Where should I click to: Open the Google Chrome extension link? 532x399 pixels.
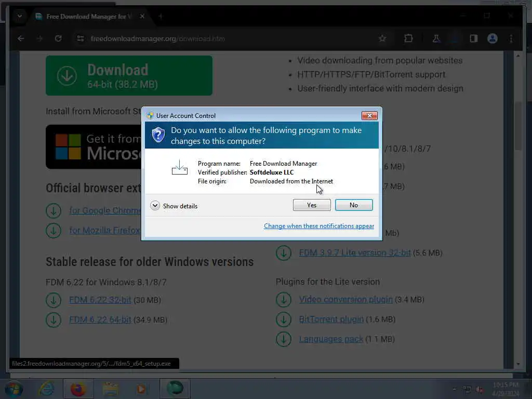click(104, 211)
